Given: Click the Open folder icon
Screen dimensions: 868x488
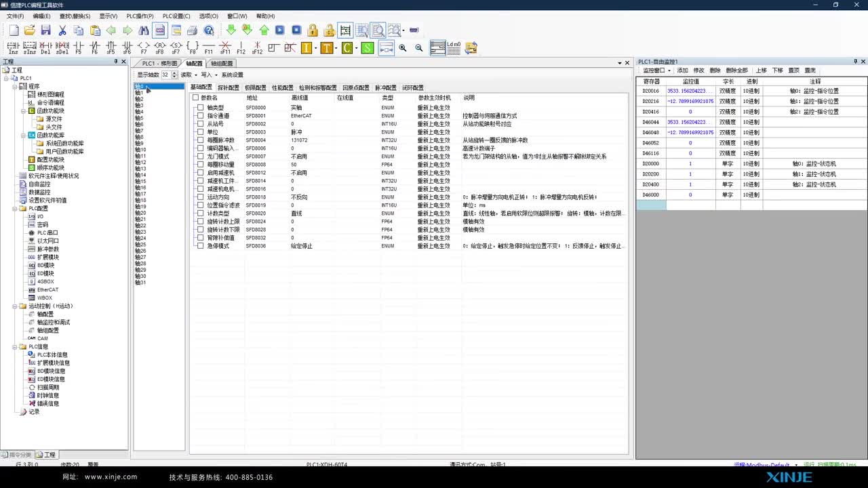Looking at the screenshot, I should click(29, 30).
